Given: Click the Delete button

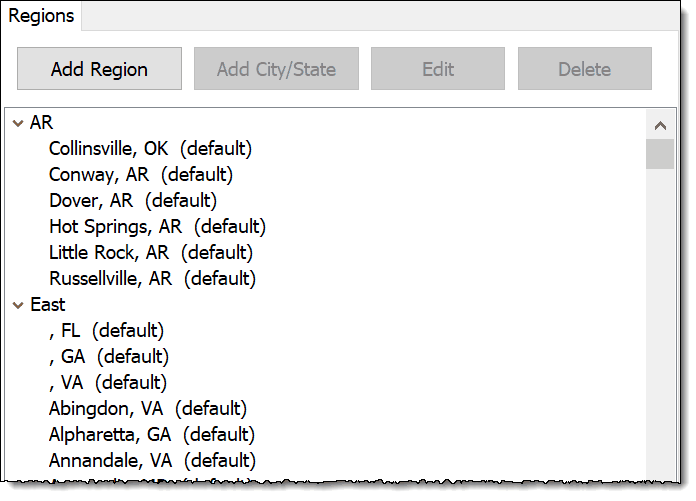Looking at the screenshot, I should click(x=584, y=69).
